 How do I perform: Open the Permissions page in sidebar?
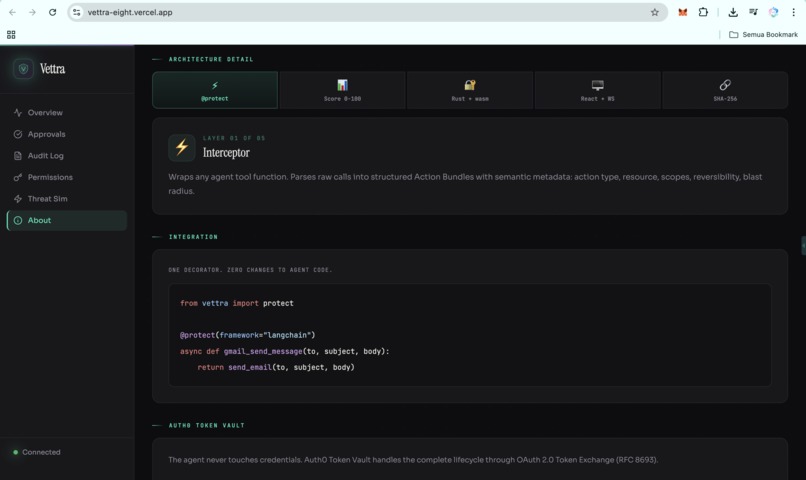pos(67,177)
